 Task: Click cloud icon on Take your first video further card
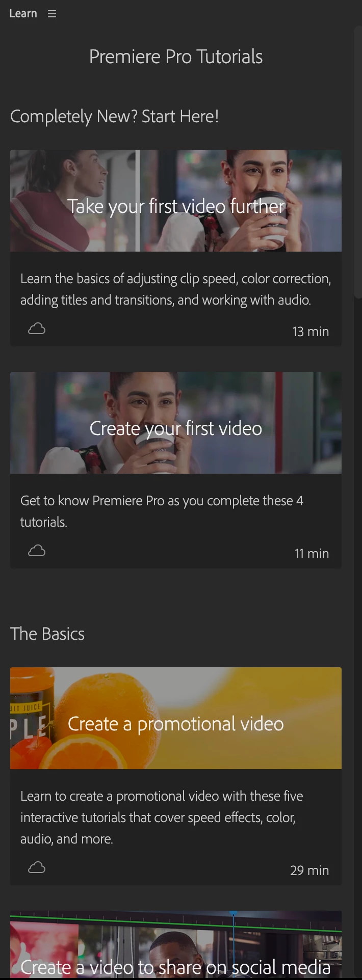[37, 329]
